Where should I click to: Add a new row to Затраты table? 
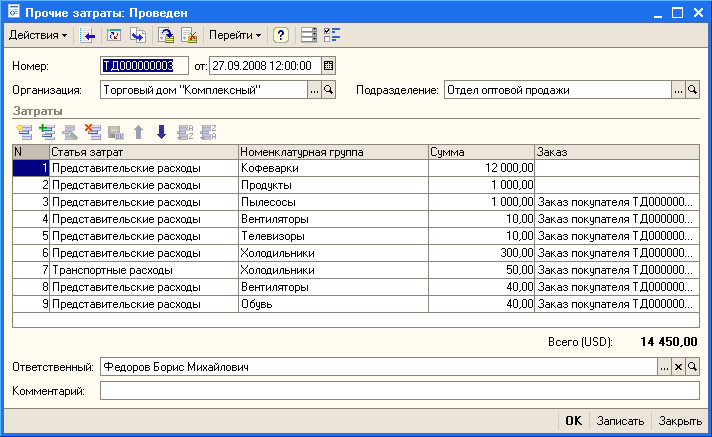click(x=24, y=132)
